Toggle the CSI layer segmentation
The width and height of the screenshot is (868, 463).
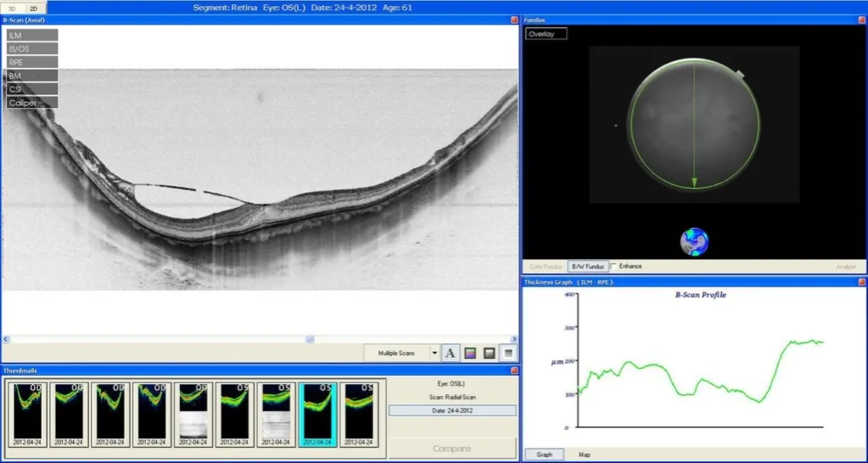point(32,89)
